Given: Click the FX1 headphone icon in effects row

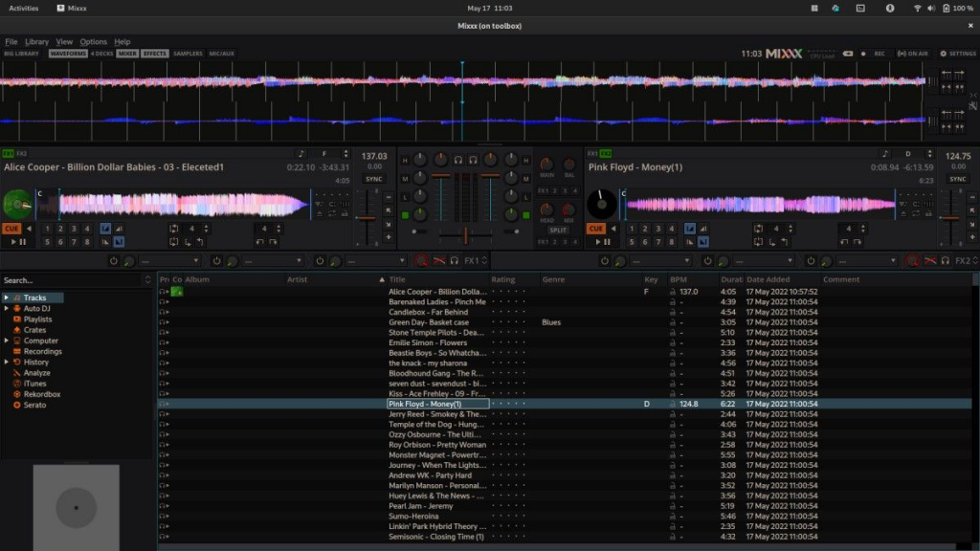Looking at the screenshot, I should (x=455, y=260).
